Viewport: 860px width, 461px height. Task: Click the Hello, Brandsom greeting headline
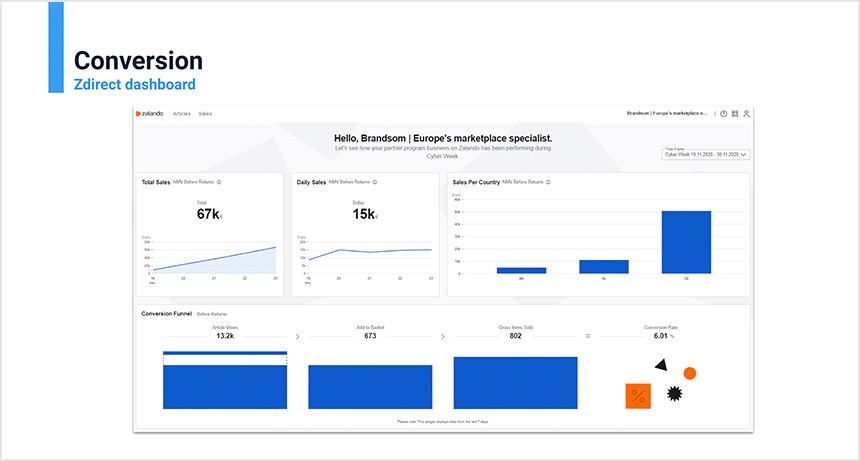(443, 138)
